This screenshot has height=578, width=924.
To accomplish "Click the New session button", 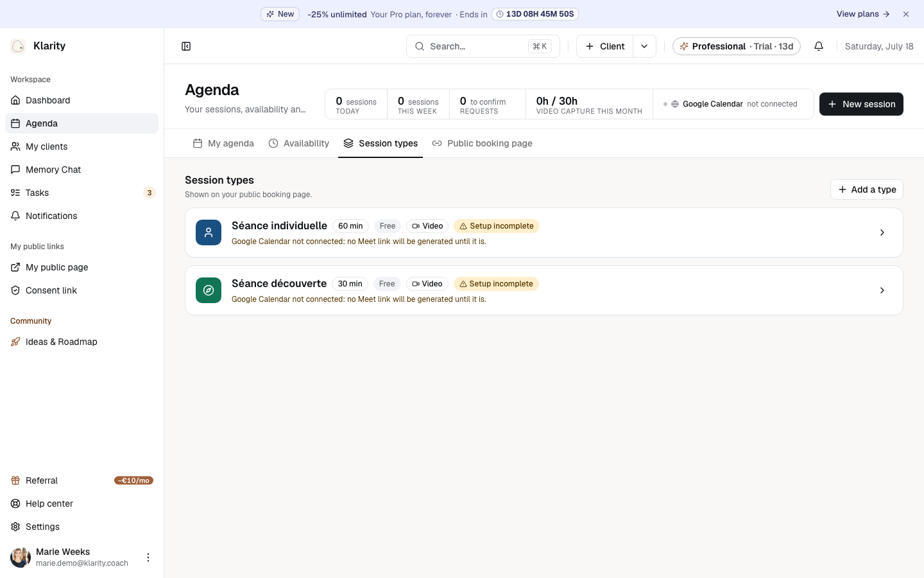I will [x=861, y=104].
